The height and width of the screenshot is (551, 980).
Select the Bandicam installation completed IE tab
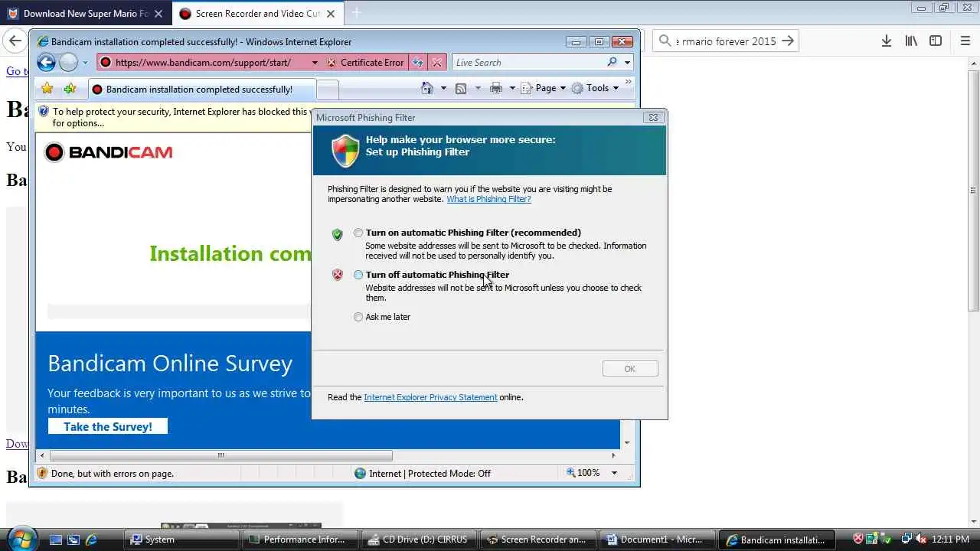pyautogui.click(x=201, y=90)
